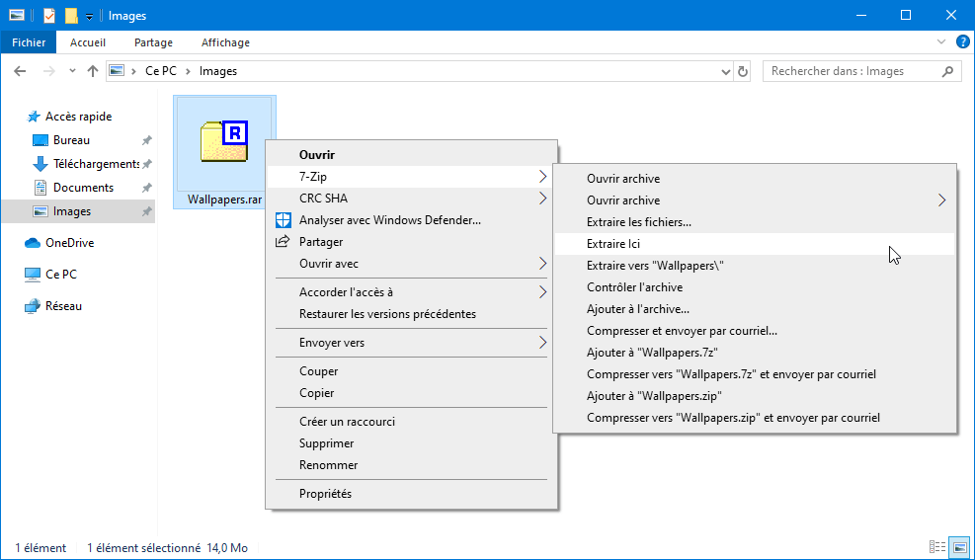Choose Compresser vers Wallpapers.7z et envoyer
The image size is (975, 560).
755,374
